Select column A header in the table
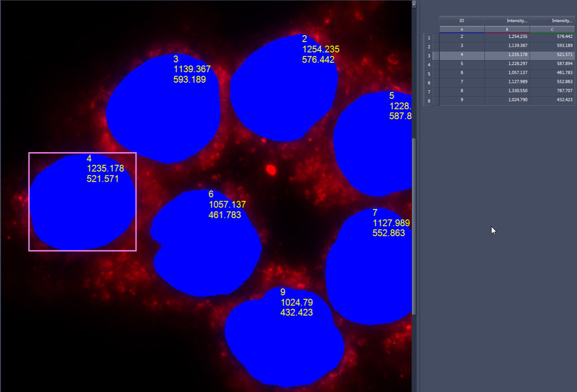 click(x=461, y=29)
